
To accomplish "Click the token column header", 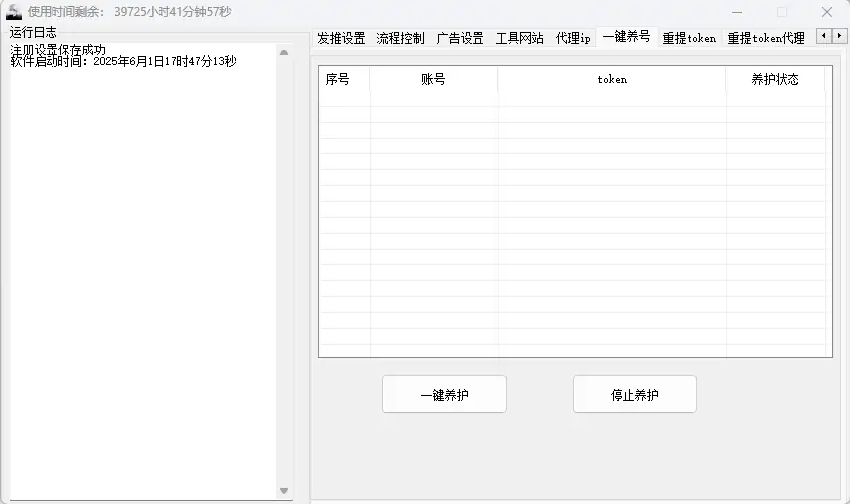I will pos(612,79).
